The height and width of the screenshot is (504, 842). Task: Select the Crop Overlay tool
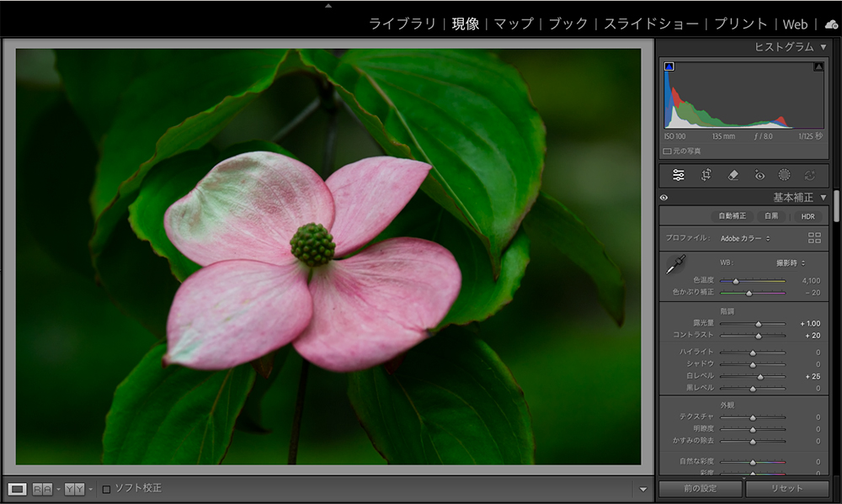(706, 175)
